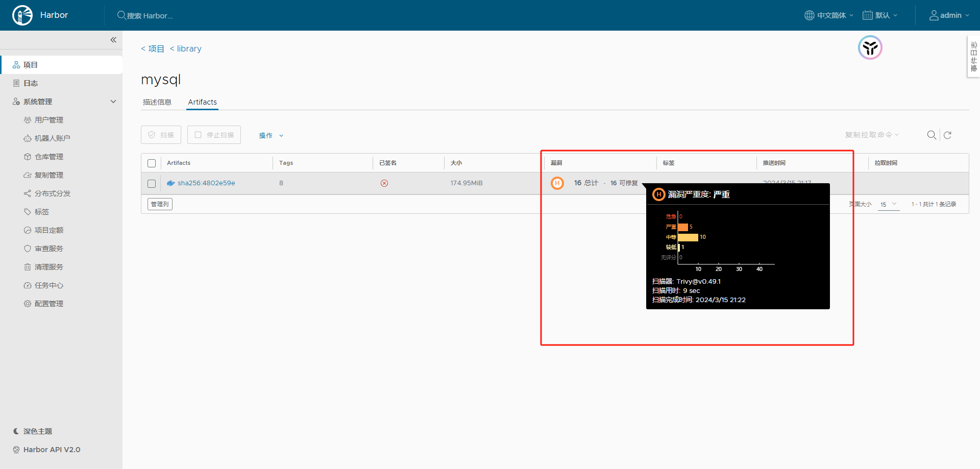Click the Harbor logo icon
The width and height of the screenshot is (980, 469).
pos(22,15)
